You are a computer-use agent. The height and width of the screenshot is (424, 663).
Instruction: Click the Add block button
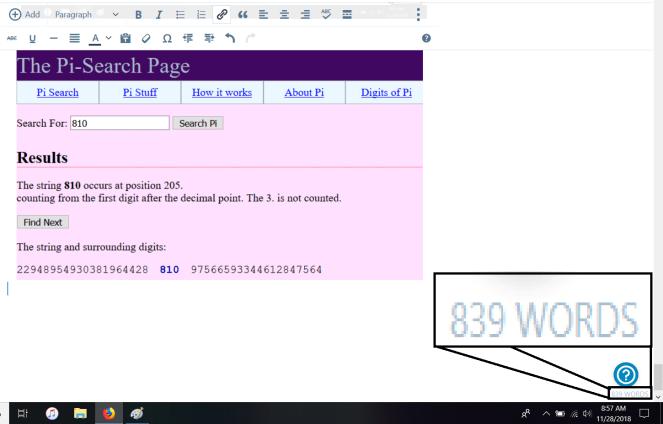[x=24, y=14]
